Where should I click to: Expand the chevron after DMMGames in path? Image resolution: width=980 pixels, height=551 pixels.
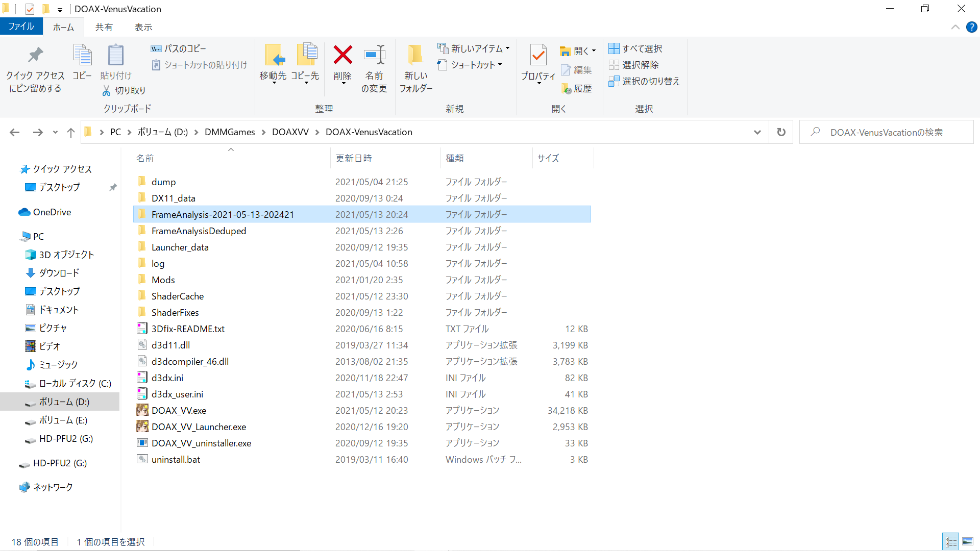(263, 132)
